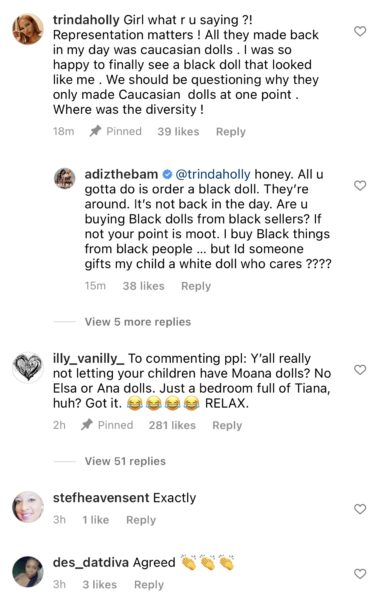This screenshot has height=600, width=388.
Task: Reply to trindaholly's pinned comment
Action: tap(231, 132)
